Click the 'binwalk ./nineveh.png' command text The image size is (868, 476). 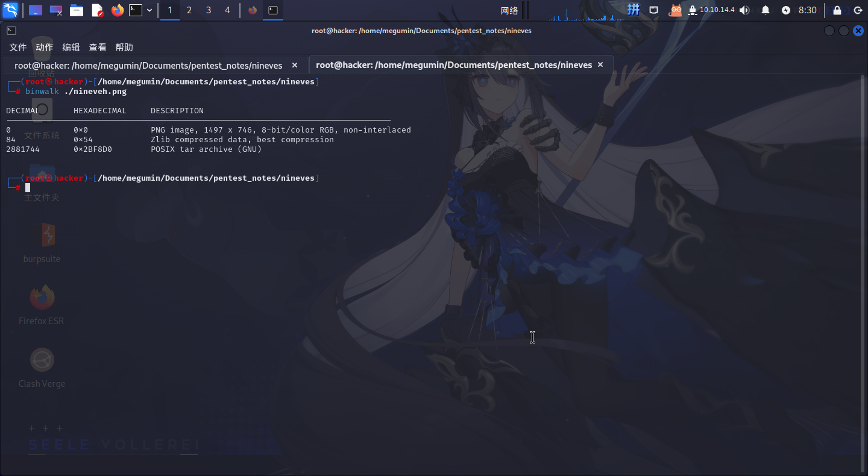pos(76,92)
